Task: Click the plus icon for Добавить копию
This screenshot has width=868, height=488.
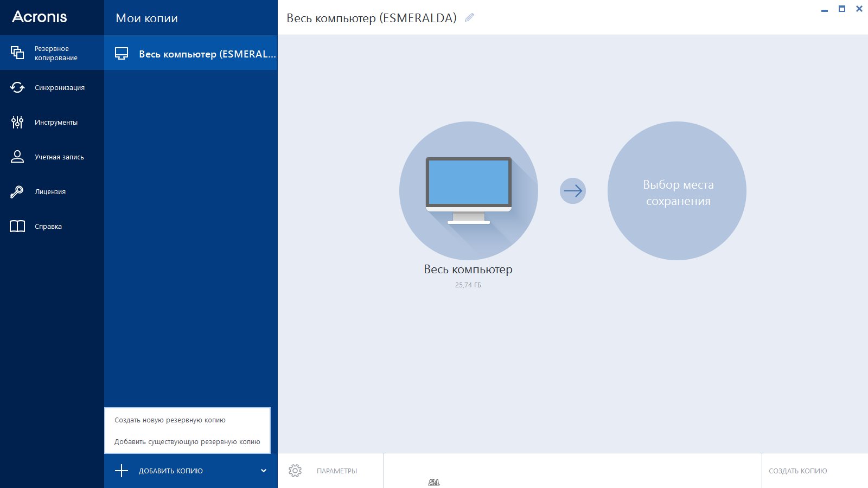Action: click(x=122, y=471)
